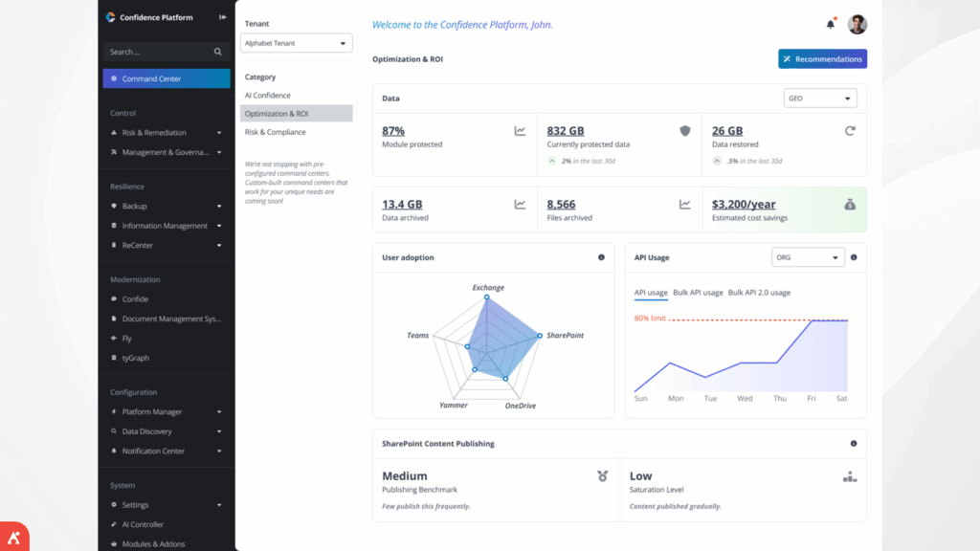Switch to Bulk API usage tab
Image resolution: width=980 pixels, height=551 pixels.
698,293
